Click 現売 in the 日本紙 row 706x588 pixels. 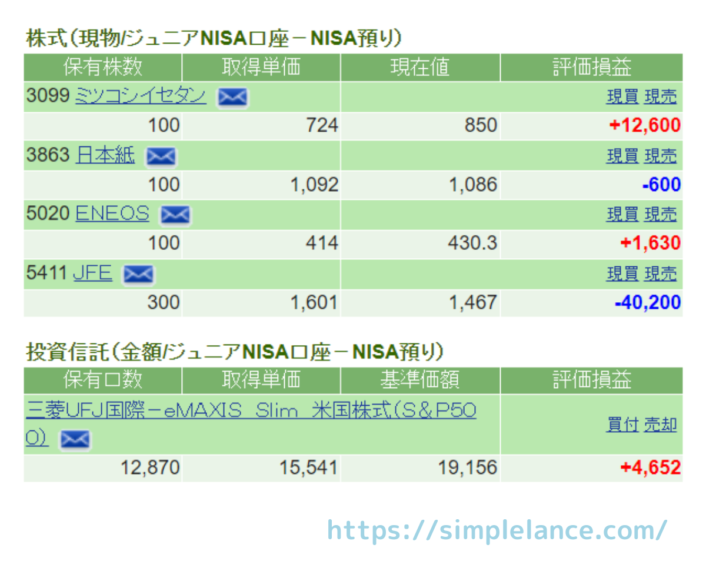(x=661, y=156)
